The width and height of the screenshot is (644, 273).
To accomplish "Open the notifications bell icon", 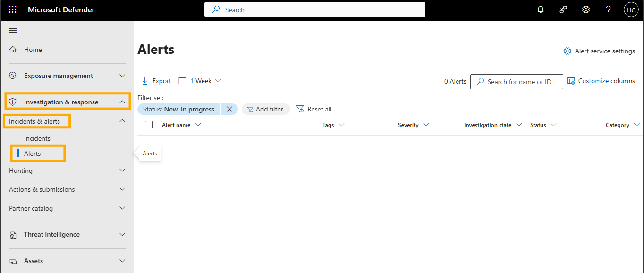I will (x=541, y=9).
